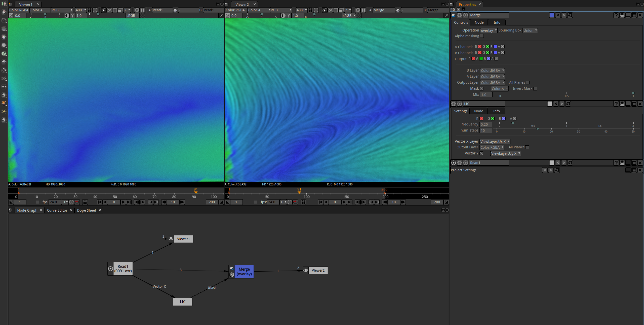Open the Merge Operation dropdown
644x325 pixels.
click(489, 30)
